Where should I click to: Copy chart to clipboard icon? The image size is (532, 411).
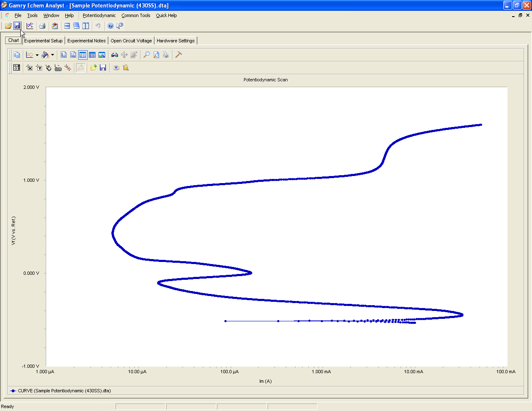pyautogui.click(x=17, y=55)
